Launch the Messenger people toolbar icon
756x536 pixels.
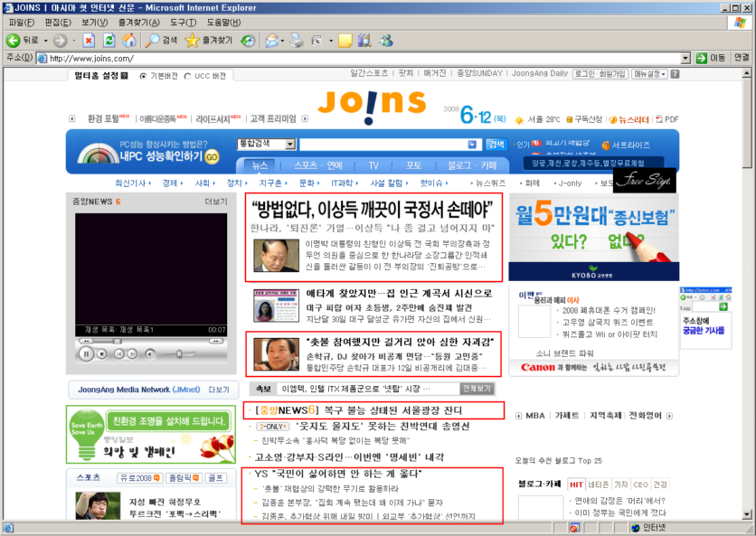386,41
